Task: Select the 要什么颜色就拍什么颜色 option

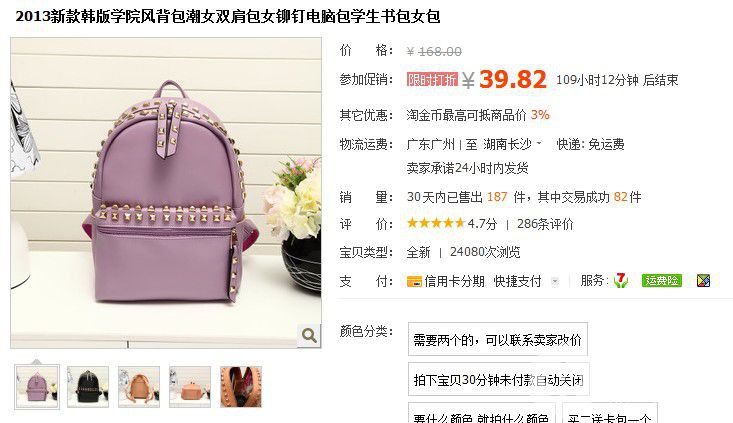Action: coord(481,413)
